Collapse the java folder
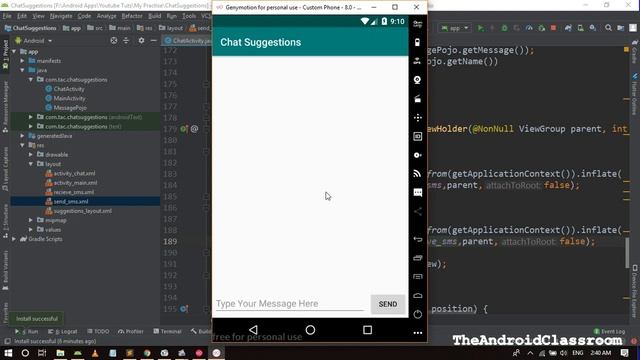This screenshot has width=640, height=360. click(x=22, y=70)
